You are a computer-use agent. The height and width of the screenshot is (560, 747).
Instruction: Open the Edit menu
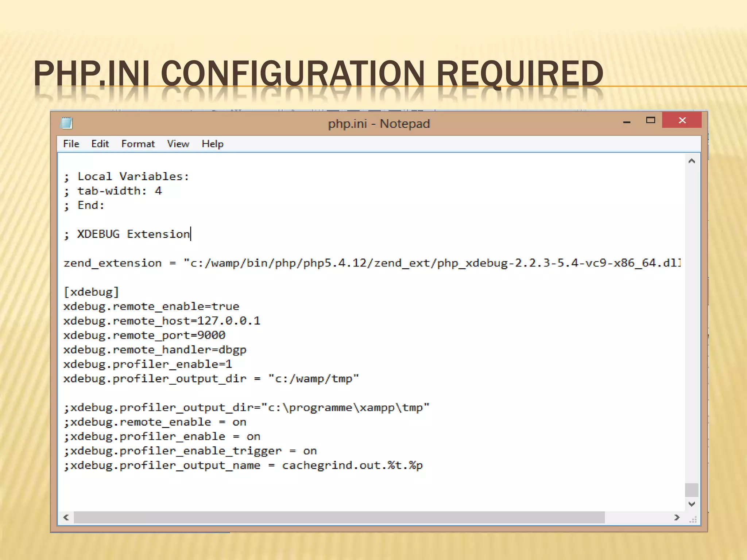click(x=100, y=144)
